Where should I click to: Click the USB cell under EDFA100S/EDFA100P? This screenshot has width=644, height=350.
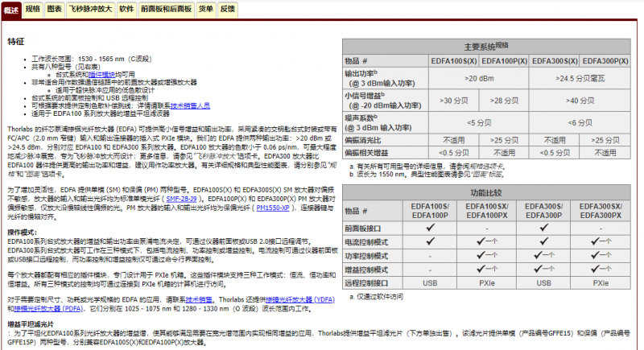point(430,283)
